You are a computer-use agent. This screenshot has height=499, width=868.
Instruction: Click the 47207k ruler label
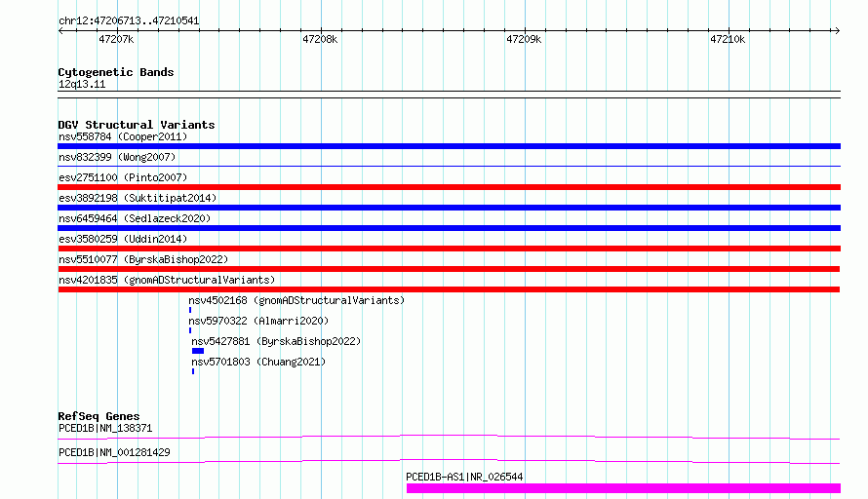[116, 39]
